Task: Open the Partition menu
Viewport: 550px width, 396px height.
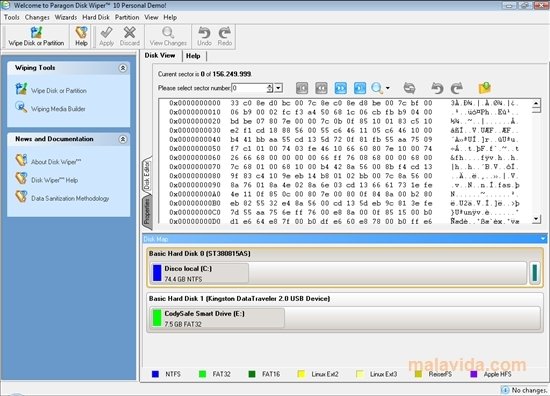Action: click(127, 17)
